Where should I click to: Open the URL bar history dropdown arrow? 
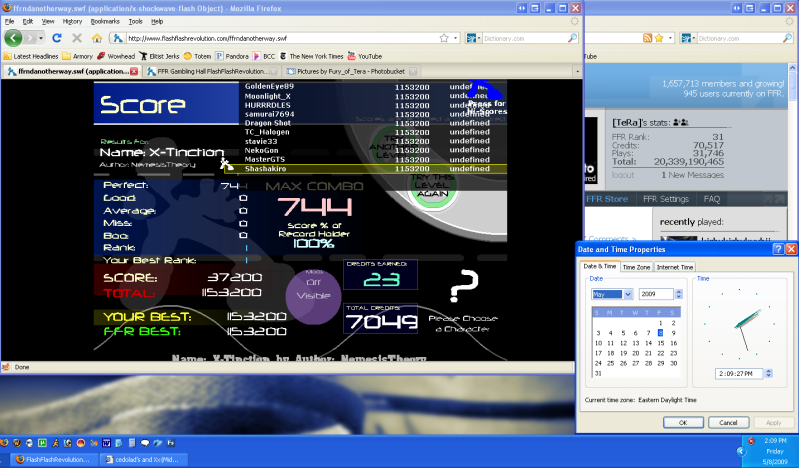[x=453, y=38]
